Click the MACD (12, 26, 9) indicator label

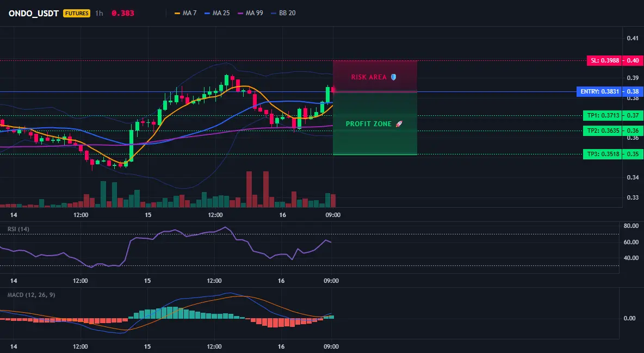[31, 295]
